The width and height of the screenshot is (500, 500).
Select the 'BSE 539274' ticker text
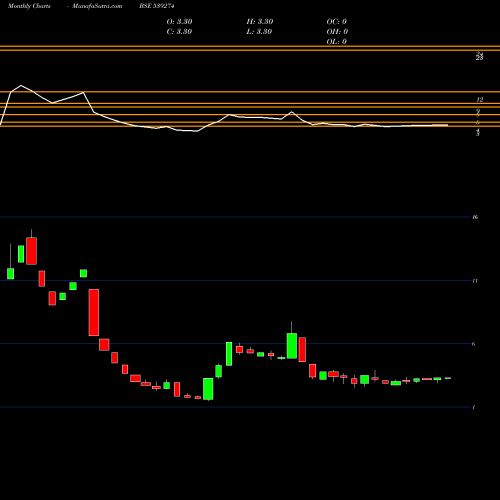157,6
